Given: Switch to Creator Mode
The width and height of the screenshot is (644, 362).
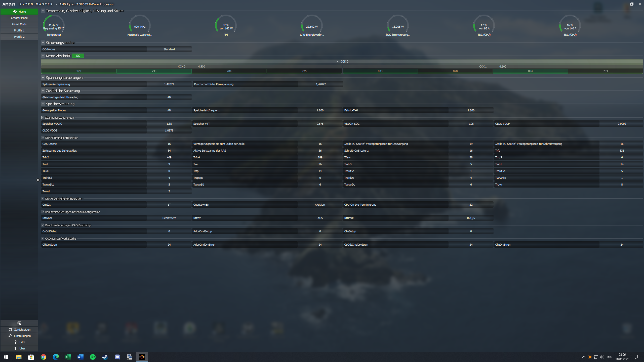Looking at the screenshot, I should pos(19,18).
